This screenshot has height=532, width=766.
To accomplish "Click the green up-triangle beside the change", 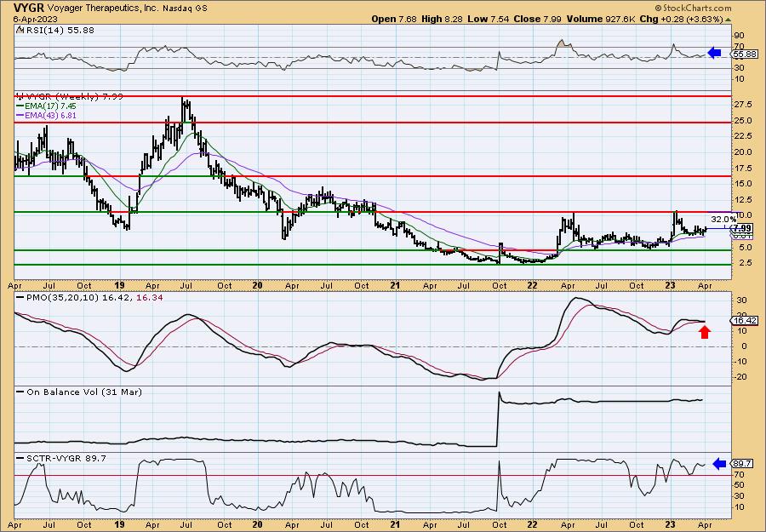I will pos(728,20).
